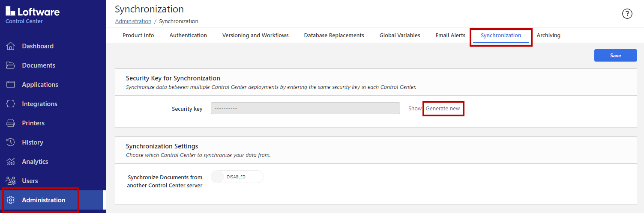Click Show link to reveal security key

(x=414, y=109)
